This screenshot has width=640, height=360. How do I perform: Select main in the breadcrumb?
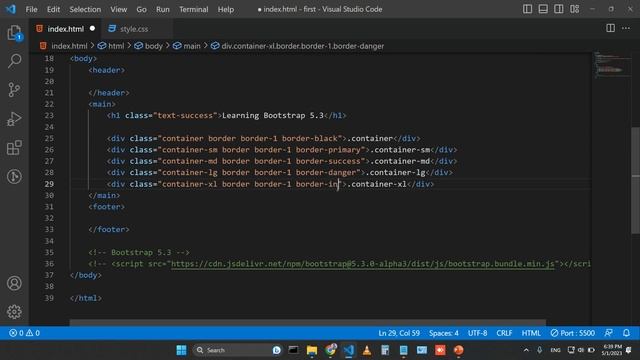coord(192,46)
